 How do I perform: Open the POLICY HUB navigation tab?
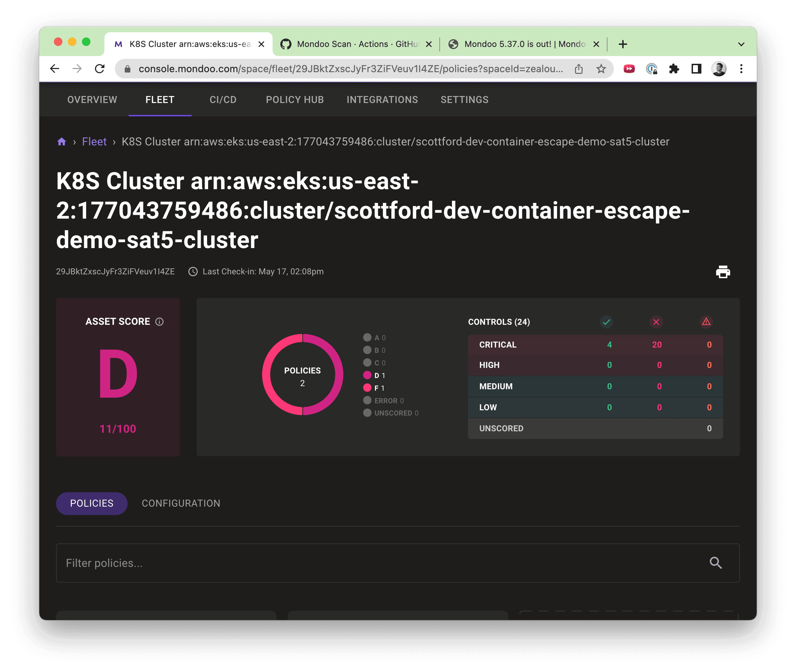pos(294,100)
